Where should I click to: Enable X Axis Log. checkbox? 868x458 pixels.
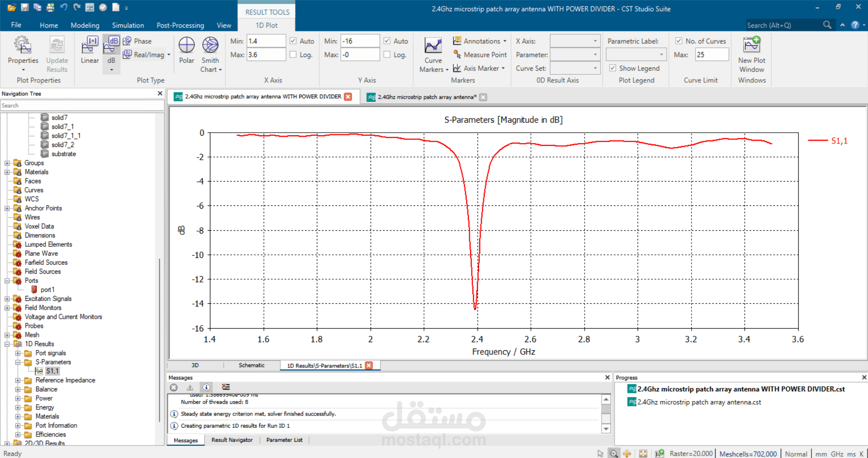tap(293, 54)
